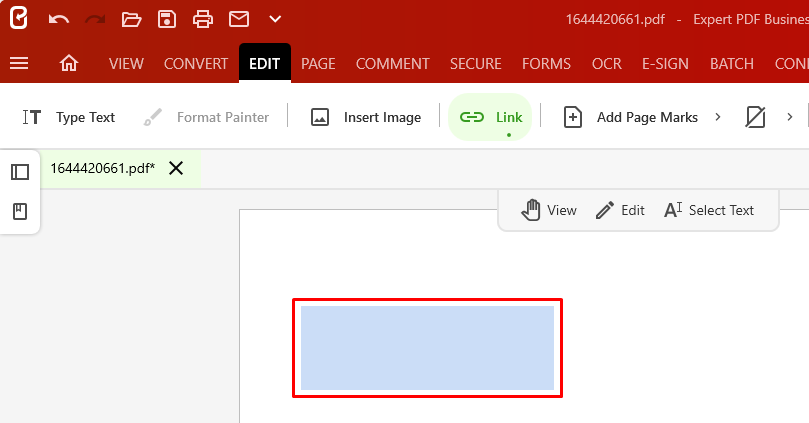This screenshot has height=423, width=809.
Task: Open the bookmarks panel icon
Action: tap(20, 211)
